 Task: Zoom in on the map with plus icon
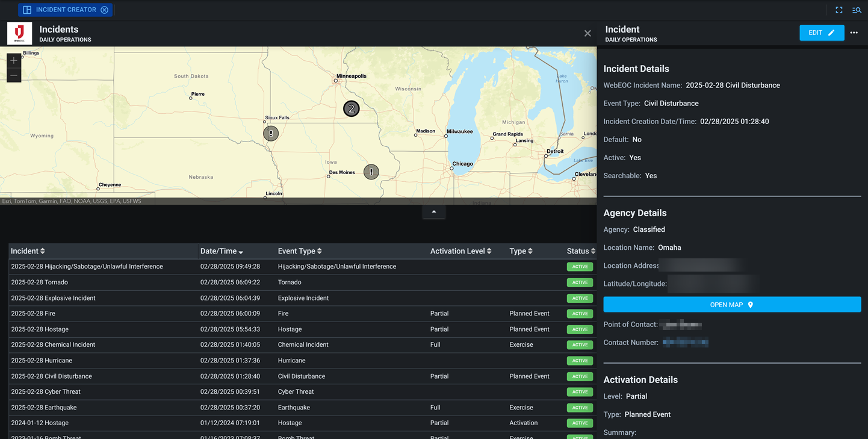click(13, 60)
